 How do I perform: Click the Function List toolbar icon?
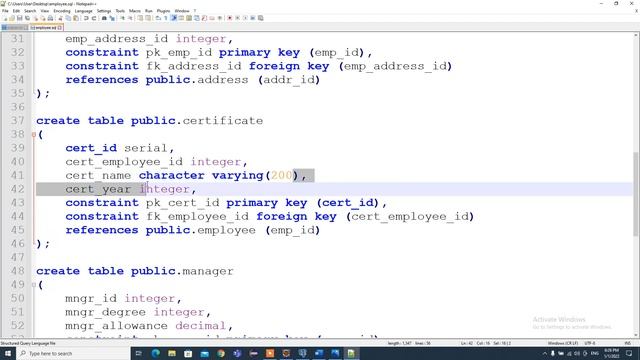(x=204, y=18)
